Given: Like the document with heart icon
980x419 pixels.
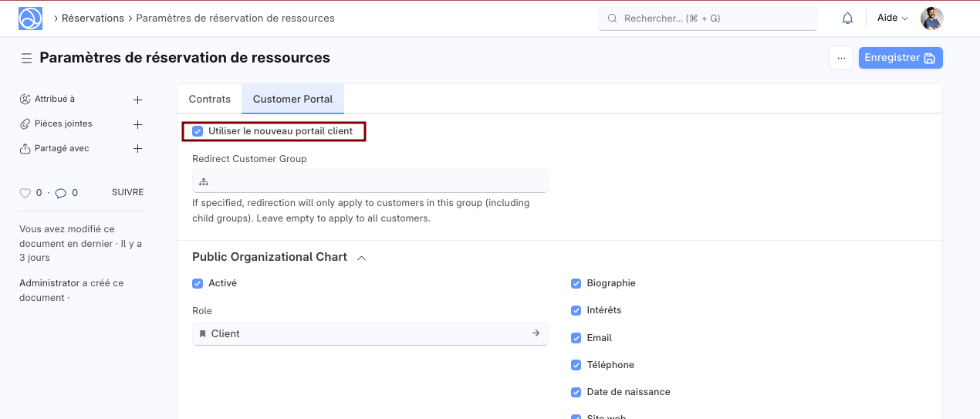Looking at the screenshot, I should (x=25, y=193).
